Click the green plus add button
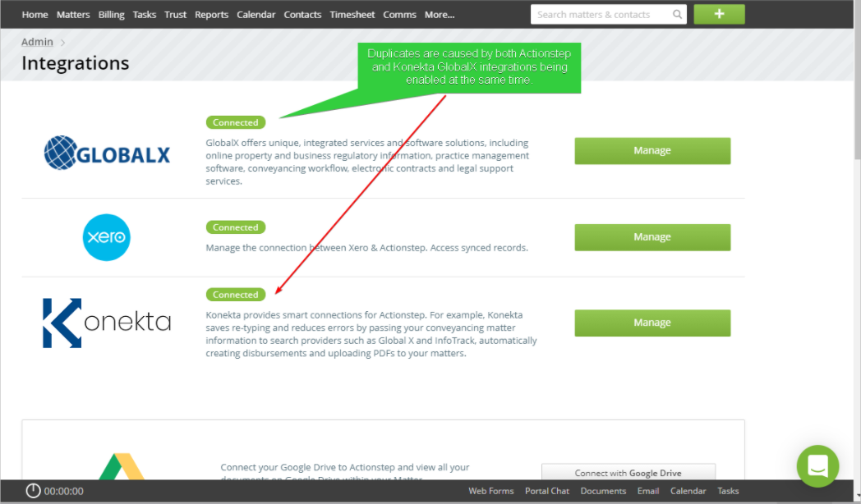The height and width of the screenshot is (504, 861). (x=719, y=14)
